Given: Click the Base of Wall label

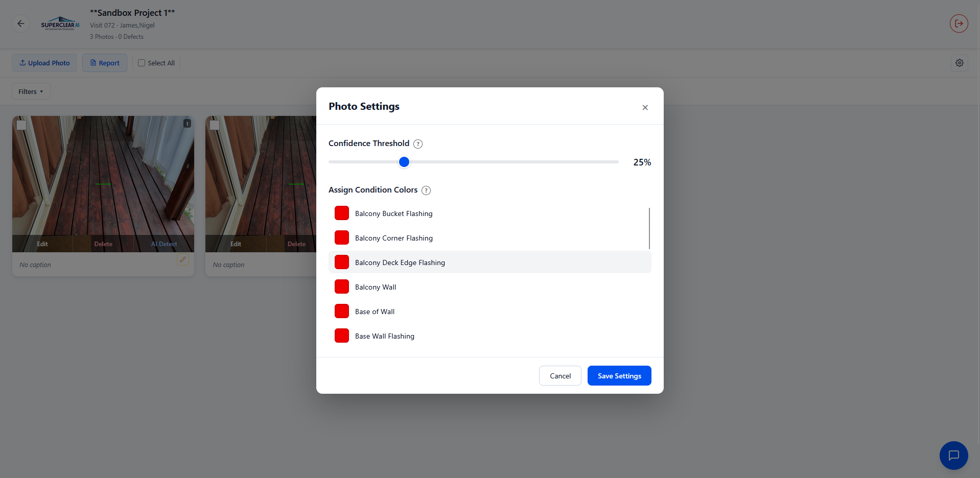Looking at the screenshot, I should tap(375, 312).
